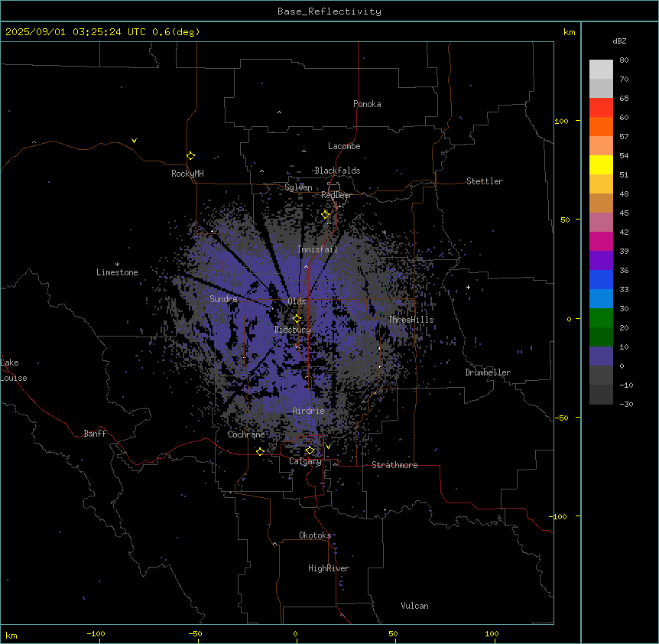This screenshot has height=644, width=659.
Task: Click the Stettler label
Action: pos(485,181)
